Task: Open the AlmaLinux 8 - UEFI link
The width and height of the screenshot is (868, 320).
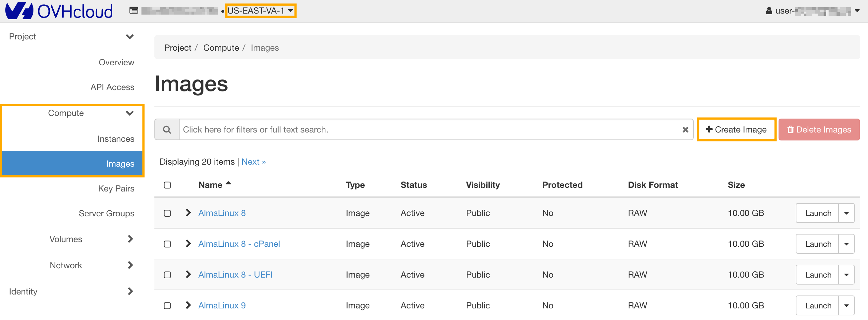Action: click(235, 275)
